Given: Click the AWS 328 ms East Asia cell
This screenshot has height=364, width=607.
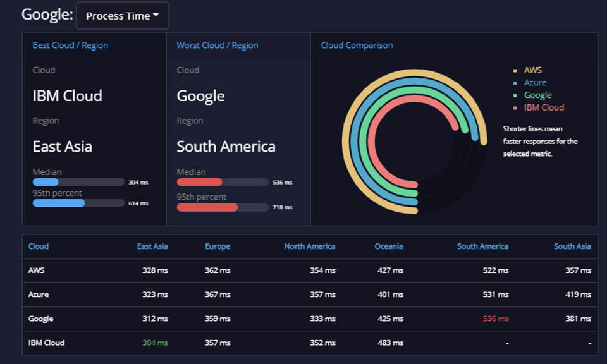Looking at the screenshot, I should [155, 270].
